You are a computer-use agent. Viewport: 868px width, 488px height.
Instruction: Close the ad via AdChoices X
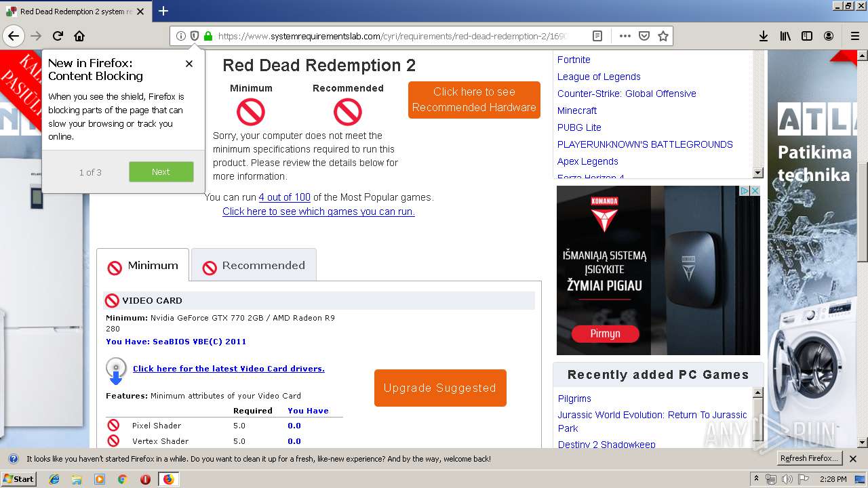point(755,191)
